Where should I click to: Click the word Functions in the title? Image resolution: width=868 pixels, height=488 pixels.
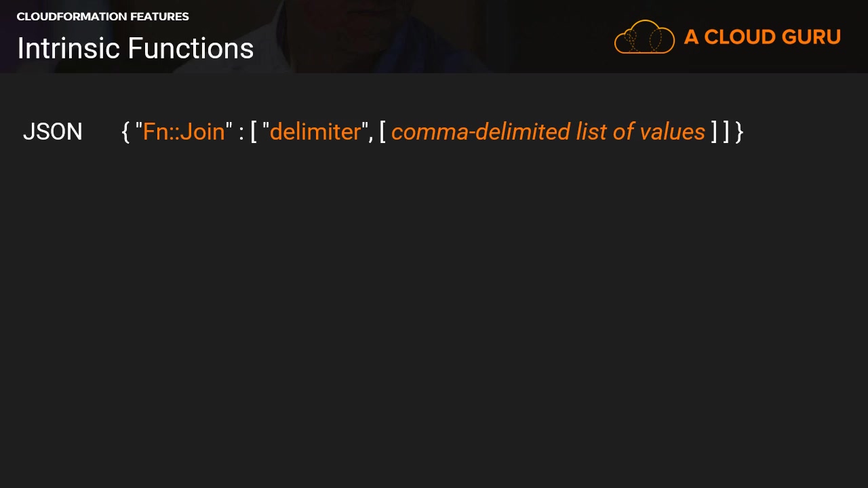pos(191,49)
